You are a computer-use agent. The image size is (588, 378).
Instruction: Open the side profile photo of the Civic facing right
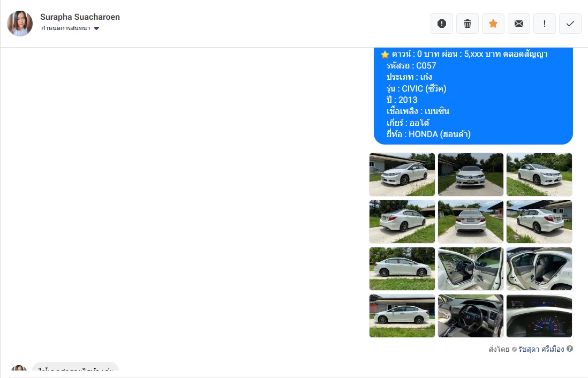(402, 269)
